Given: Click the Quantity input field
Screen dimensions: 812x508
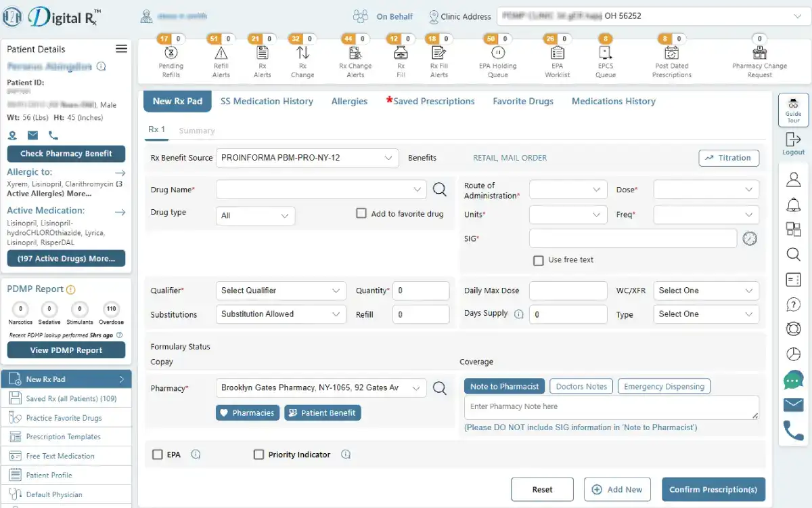Looking at the screenshot, I should coord(421,291).
